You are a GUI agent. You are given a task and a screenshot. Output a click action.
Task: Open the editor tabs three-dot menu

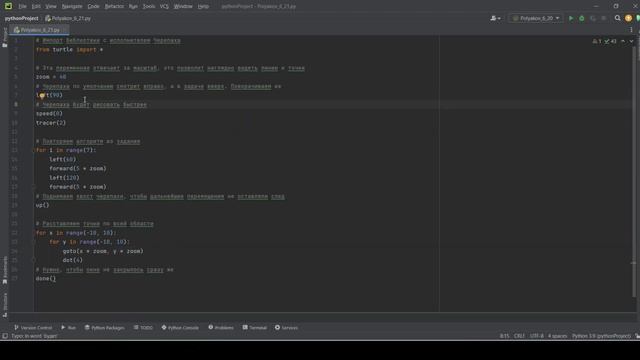coord(631,30)
